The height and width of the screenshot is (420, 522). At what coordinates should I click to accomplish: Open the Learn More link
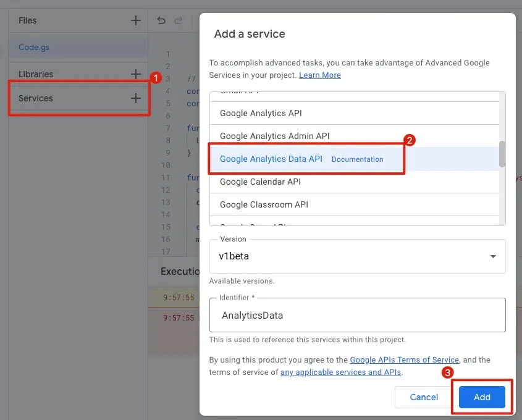[319, 75]
